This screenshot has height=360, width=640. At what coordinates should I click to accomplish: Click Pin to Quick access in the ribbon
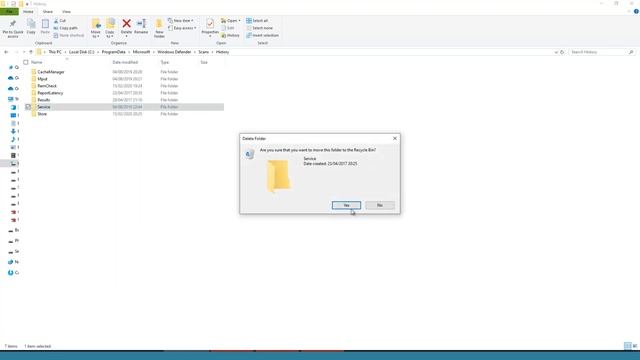13,28
